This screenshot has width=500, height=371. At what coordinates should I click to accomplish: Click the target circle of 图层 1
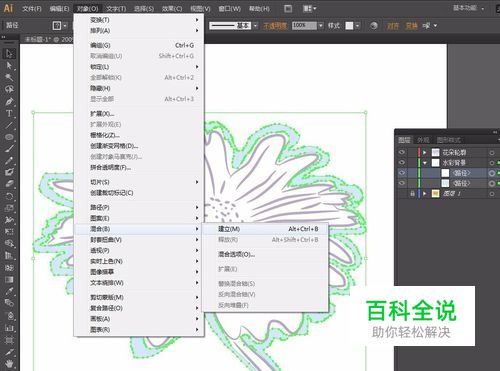pos(492,194)
